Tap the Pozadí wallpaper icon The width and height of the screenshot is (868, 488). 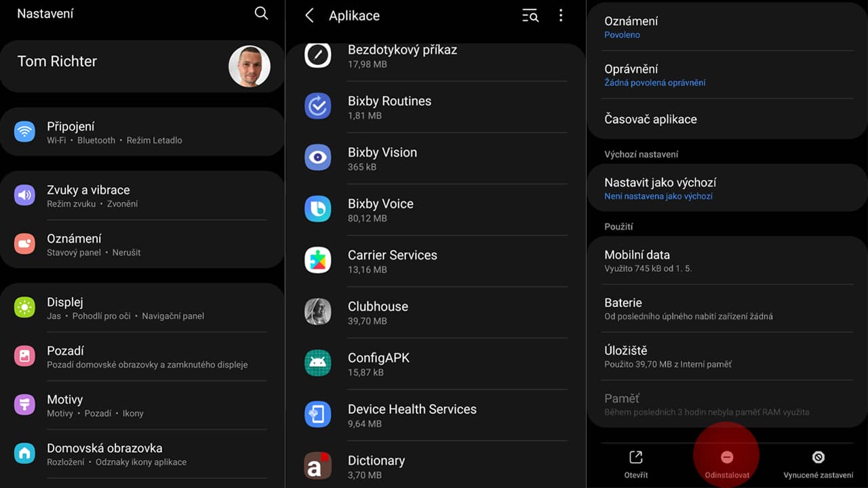pos(24,356)
